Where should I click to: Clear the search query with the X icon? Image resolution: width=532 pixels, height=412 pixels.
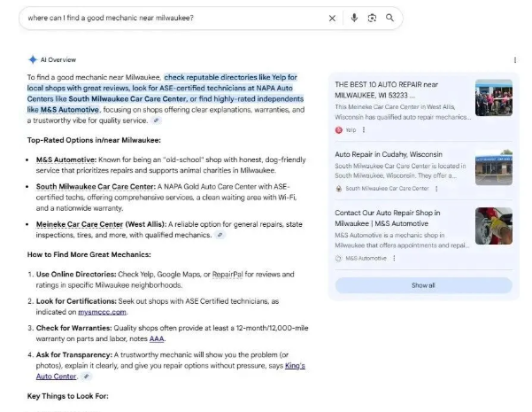point(333,18)
